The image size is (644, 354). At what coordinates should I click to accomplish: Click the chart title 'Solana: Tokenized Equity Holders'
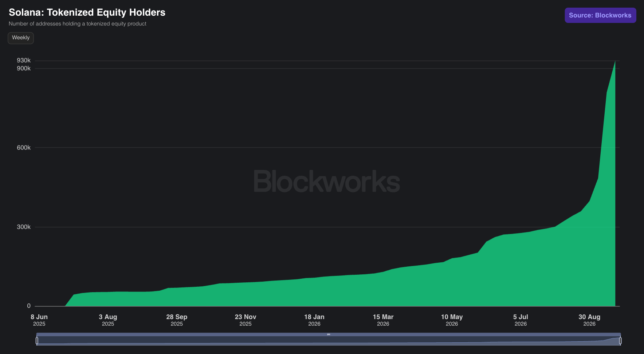[x=87, y=12]
